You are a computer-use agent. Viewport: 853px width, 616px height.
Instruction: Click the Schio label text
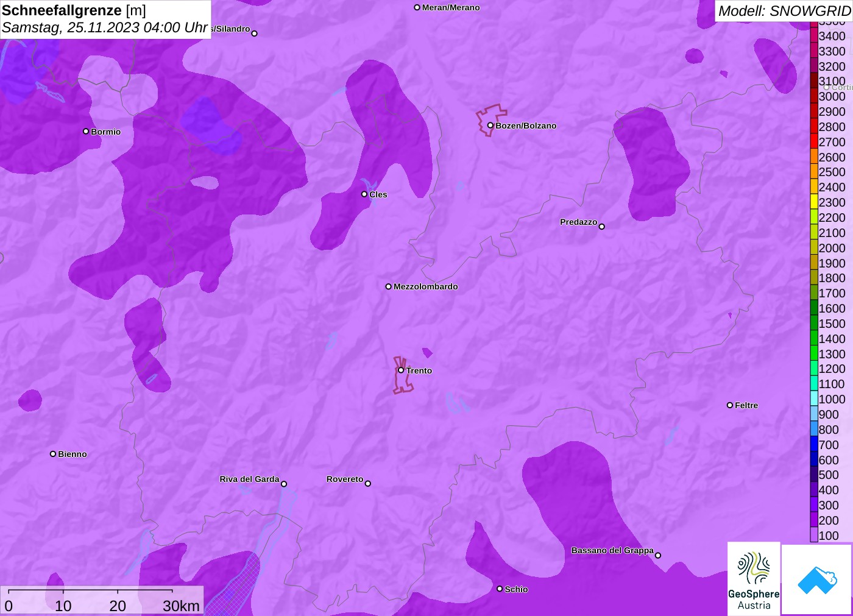(516, 589)
